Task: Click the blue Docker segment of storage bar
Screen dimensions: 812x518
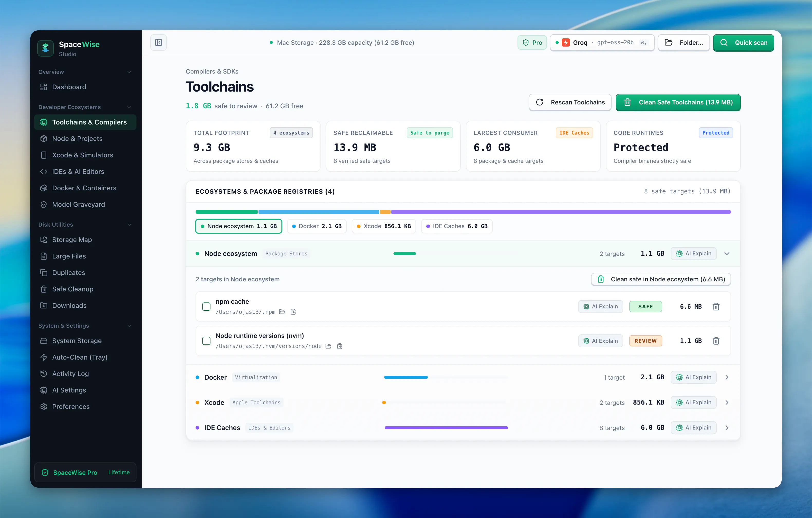Action: coord(319,212)
